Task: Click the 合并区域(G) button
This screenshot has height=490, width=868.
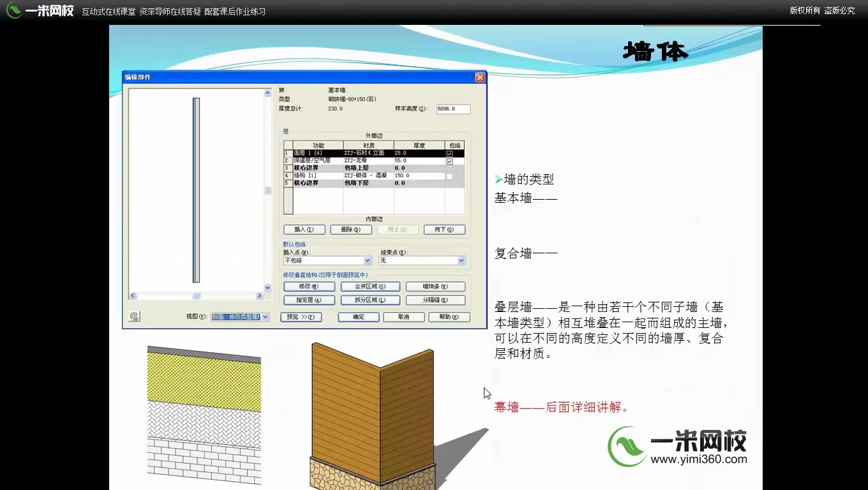Action: [x=371, y=287]
